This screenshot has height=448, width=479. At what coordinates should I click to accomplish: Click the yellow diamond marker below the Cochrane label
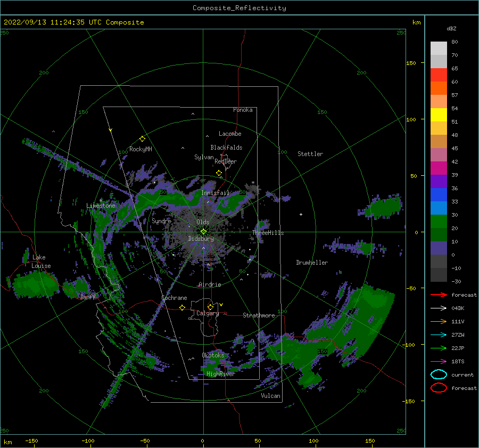(x=182, y=307)
